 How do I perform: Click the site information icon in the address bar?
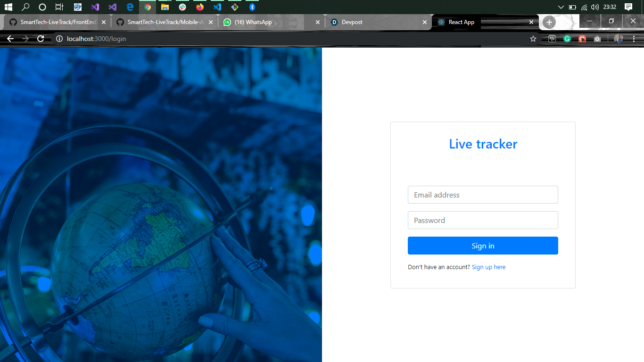pyautogui.click(x=59, y=39)
